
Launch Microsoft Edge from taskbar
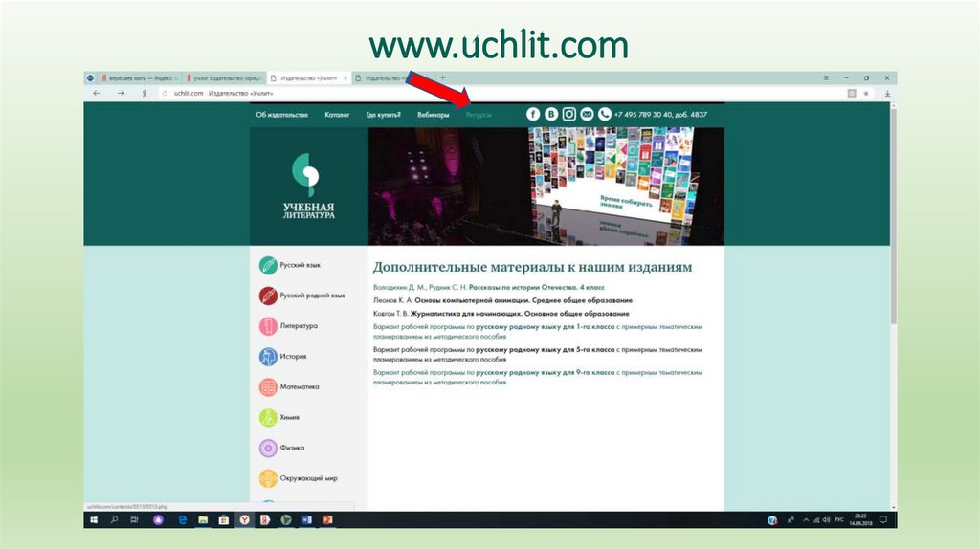coord(183,519)
